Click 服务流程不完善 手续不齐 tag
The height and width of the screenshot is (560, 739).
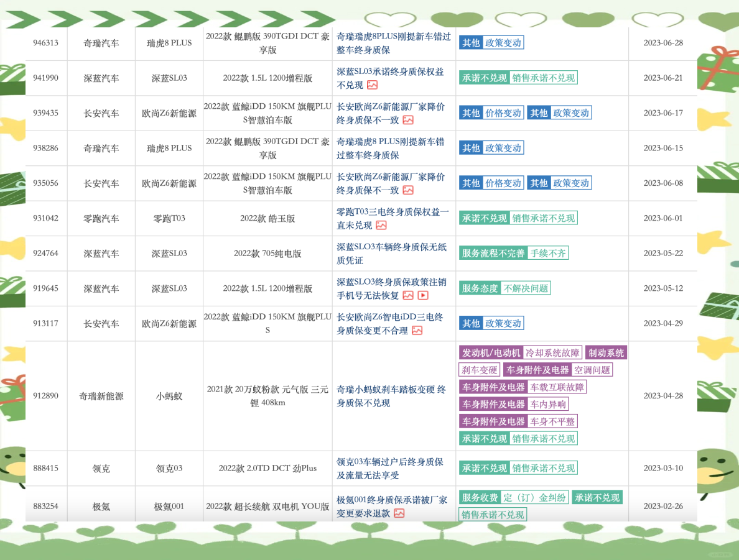click(514, 254)
